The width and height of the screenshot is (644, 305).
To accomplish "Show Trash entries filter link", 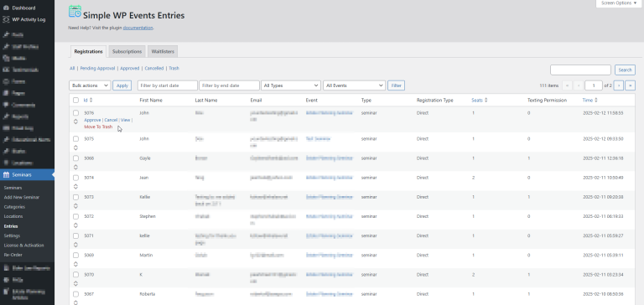I will pyautogui.click(x=174, y=68).
